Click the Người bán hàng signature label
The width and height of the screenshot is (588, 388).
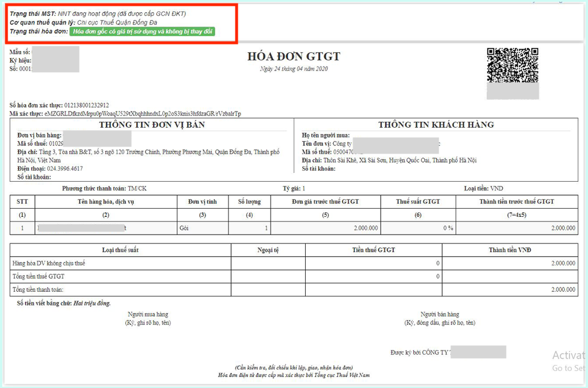tap(439, 315)
